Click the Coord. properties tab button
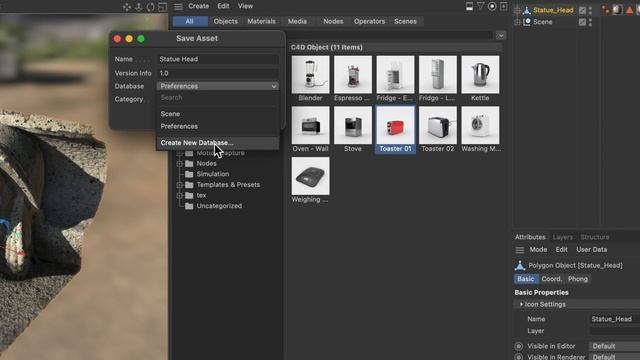Viewport: 640px width, 360px height. click(x=551, y=279)
